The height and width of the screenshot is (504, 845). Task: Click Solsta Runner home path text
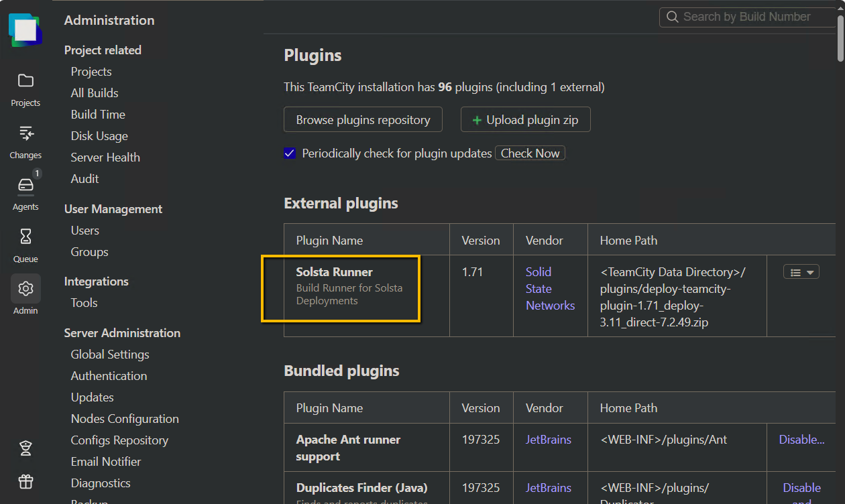[x=673, y=297]
